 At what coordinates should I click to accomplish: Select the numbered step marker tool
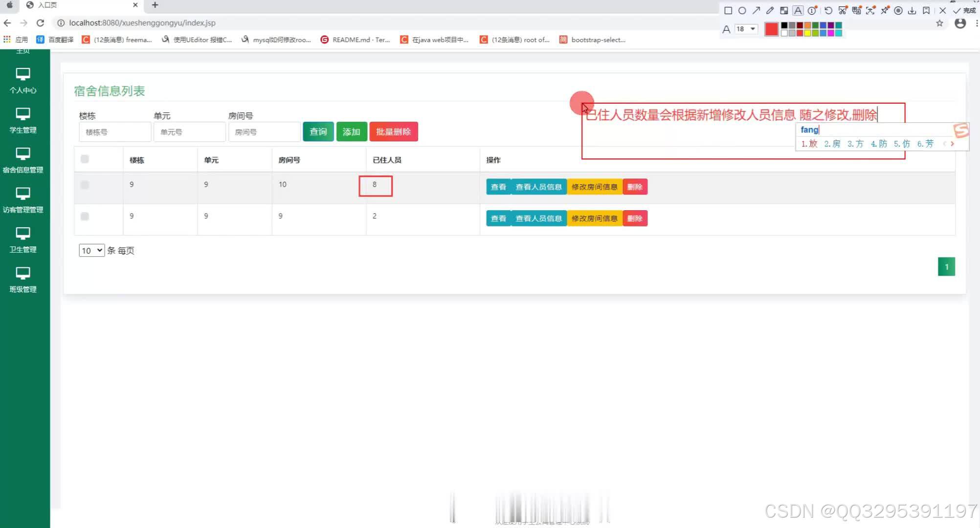pos(812,10)
